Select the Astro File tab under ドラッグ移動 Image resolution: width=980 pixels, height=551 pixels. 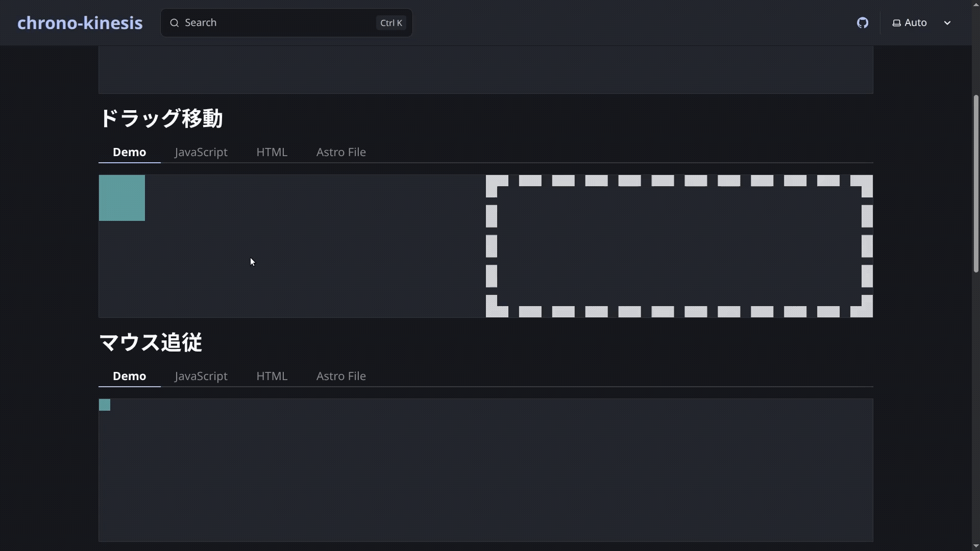tap(341, 152)
